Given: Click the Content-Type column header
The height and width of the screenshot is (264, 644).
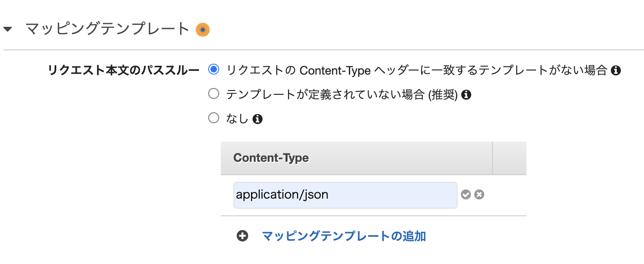Looking at the screenshot, I should click(272, 158).
